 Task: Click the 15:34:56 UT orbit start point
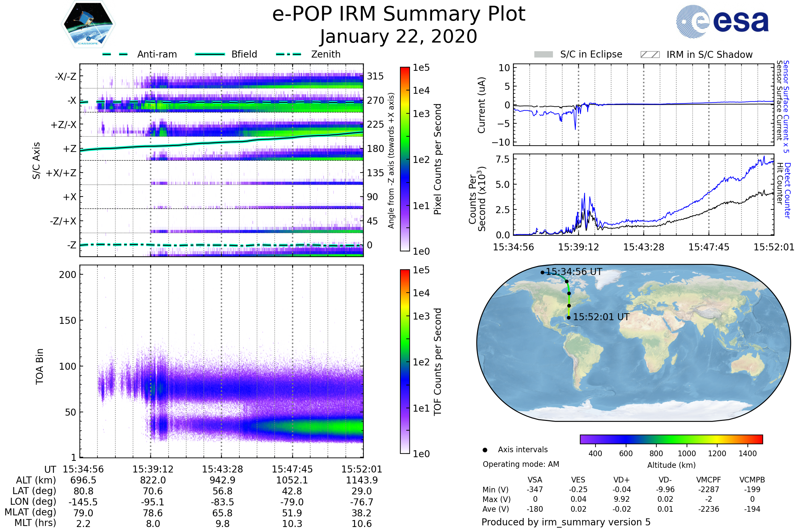[x=543, y=272]
